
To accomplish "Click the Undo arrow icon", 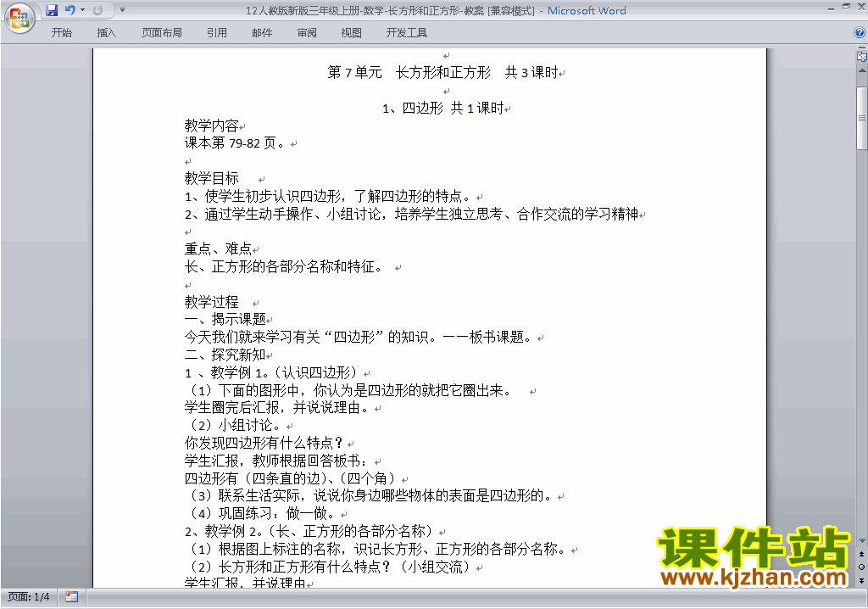I will click(70, 10).
